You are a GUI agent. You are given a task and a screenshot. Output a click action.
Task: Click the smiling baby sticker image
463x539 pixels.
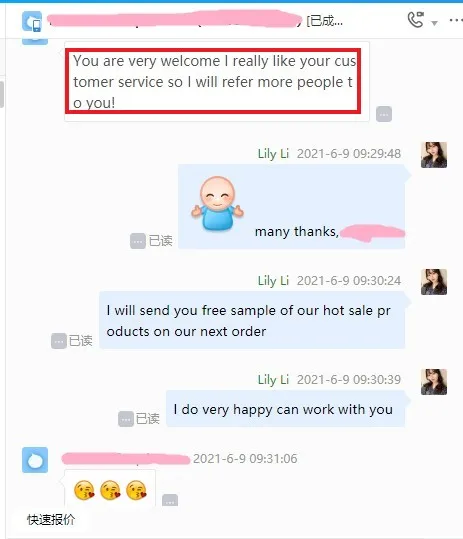click(217, 203)
